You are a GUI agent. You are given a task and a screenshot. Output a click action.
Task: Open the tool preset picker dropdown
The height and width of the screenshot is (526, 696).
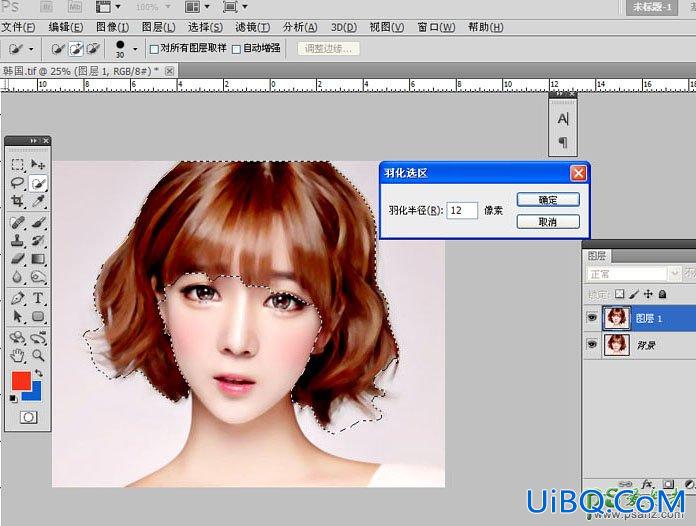pyautogui.click(x=31, y=49)
